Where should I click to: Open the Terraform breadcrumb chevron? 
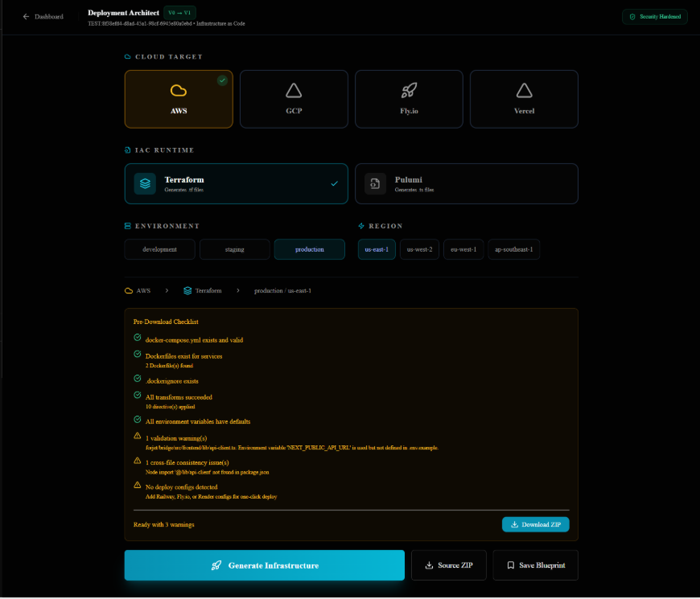click(238, 290)
